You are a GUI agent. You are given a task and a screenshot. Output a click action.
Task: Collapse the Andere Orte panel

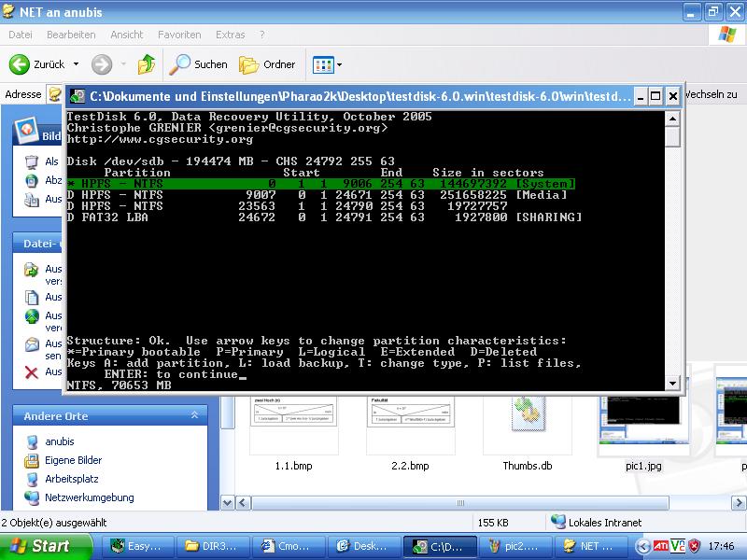(194, 415)
